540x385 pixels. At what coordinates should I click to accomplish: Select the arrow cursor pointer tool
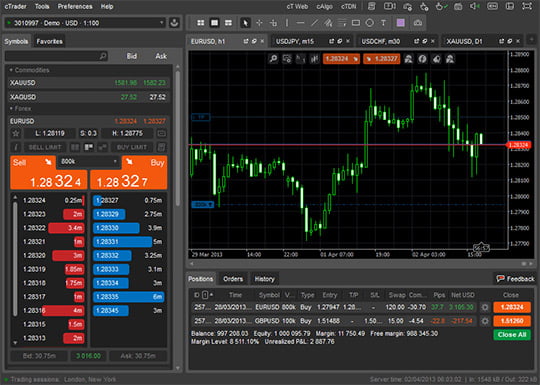coord(245,23)
